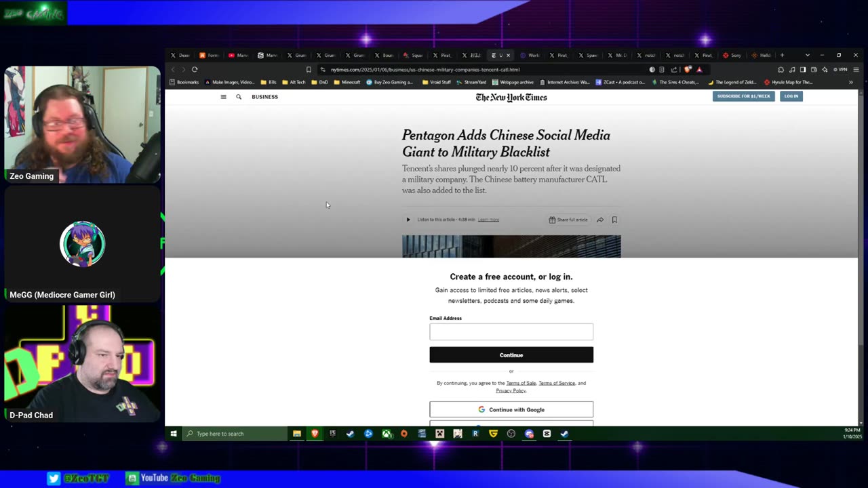This screenshot has width=868, height=488.
Task: Click the Brave browser taskbar icon
Action: click(315, 434)
